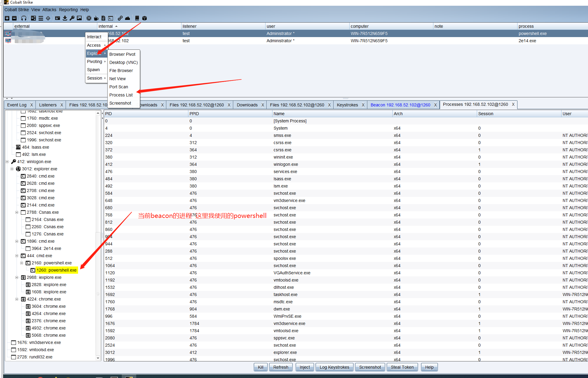
Task: Collapse the 1896: cmd.exe tree node
Action: [x=17, y=241]
